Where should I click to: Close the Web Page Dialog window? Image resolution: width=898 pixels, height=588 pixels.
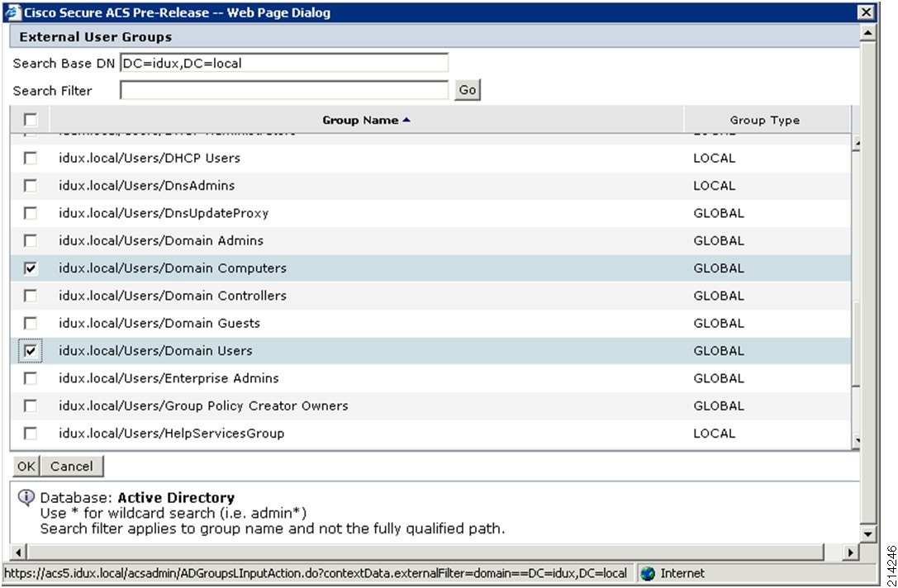pyautogui.click(x=866, y=12)
